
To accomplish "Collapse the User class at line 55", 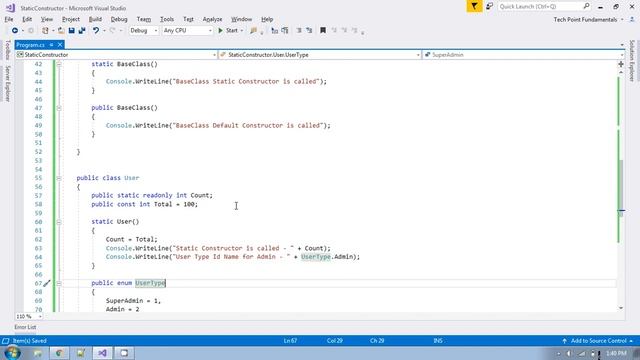I will point(59,178).
